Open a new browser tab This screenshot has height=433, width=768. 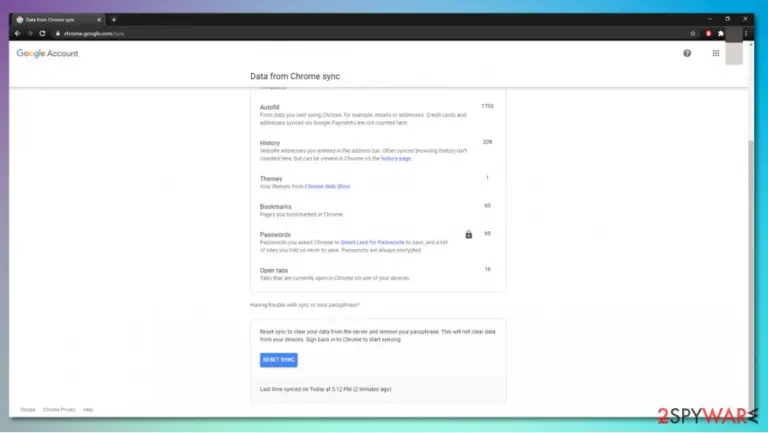click(x=114, y=20)
